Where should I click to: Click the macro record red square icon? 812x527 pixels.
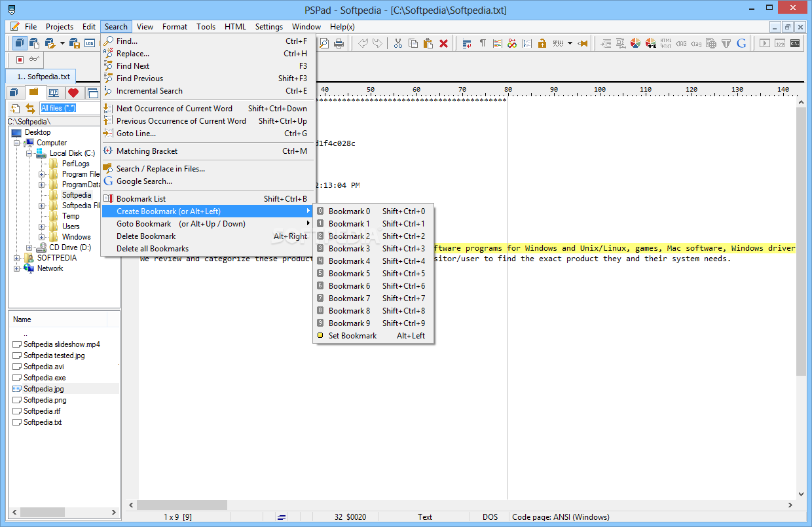tap(20, 60)
